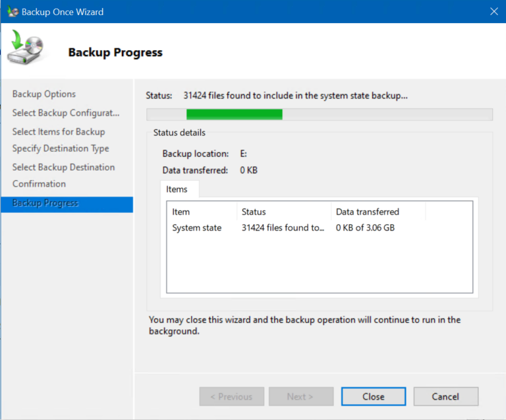Click the Status details group label
The image size is (506, 420).
(x=179, y=133)
